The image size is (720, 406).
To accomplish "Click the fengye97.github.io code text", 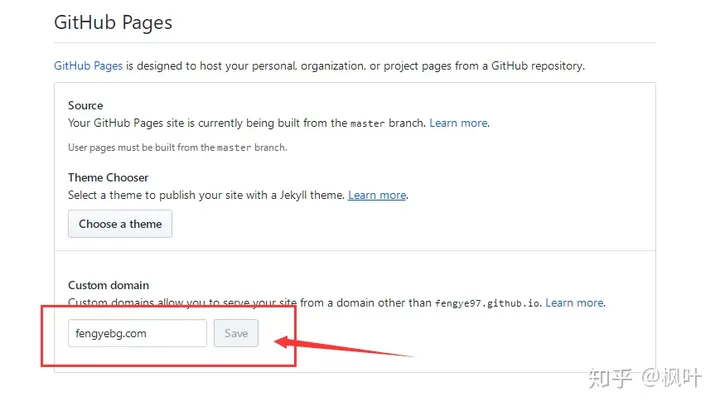I will 487,304.
